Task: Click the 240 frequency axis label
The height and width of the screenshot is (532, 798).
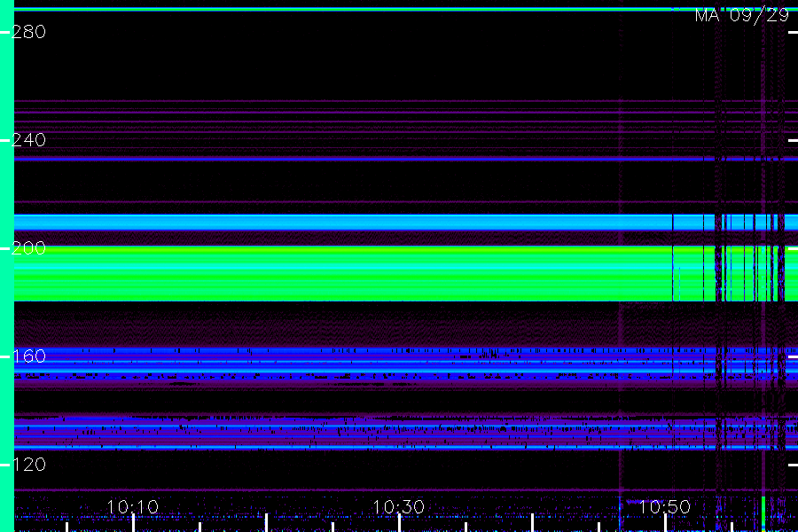Action: [28, 140]
